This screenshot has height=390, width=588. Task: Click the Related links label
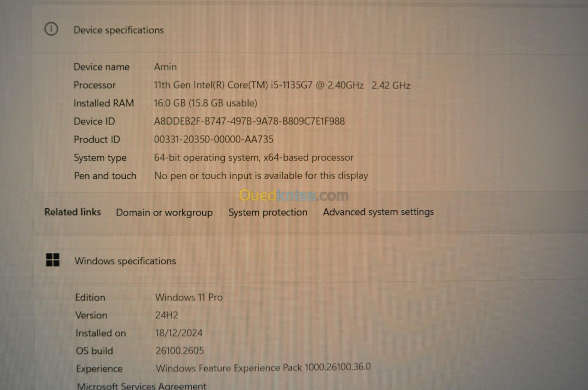(x=72, y=212)
